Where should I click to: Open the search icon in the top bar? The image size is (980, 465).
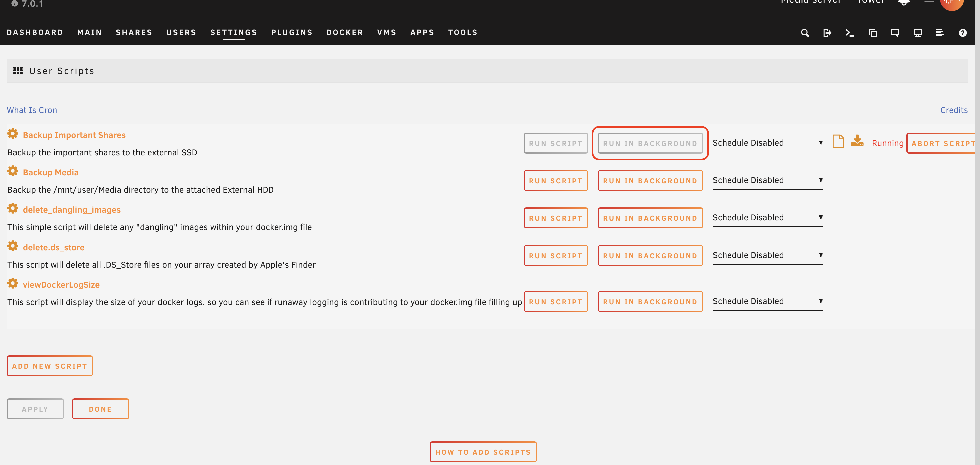click(x=805, y=33)
